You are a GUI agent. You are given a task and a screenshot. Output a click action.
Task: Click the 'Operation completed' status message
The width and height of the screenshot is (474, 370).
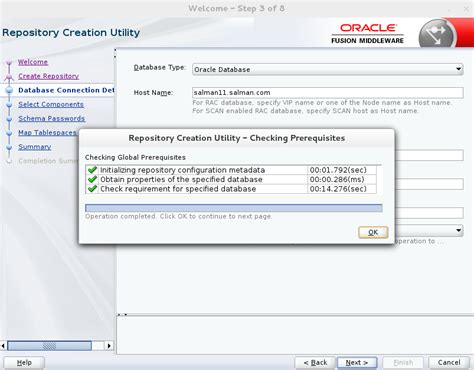pyautogui.click(x=178, y=216)
